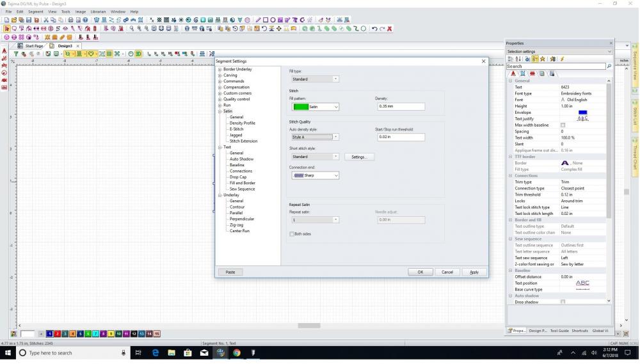The image size is (640, 364).
Task: Open the Connection end Sharp dropdown
Action: [x=314, y=175]
